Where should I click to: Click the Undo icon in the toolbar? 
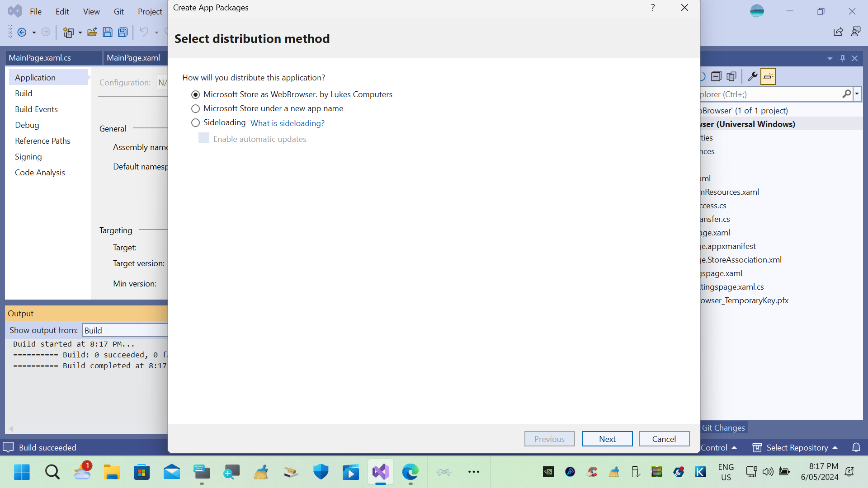144,32
